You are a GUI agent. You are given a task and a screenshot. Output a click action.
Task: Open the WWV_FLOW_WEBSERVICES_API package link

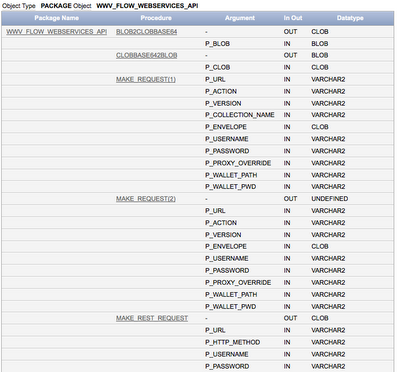(57, 32)
